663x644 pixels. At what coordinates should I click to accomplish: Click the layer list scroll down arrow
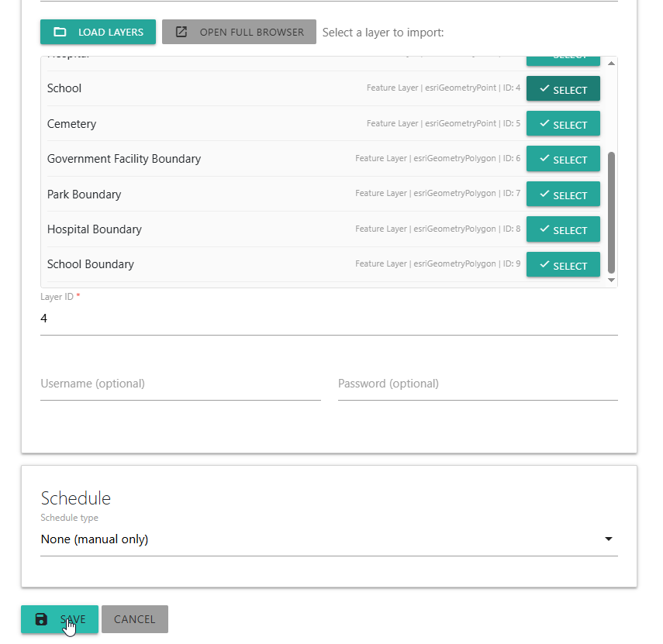(x=611, y=281)
